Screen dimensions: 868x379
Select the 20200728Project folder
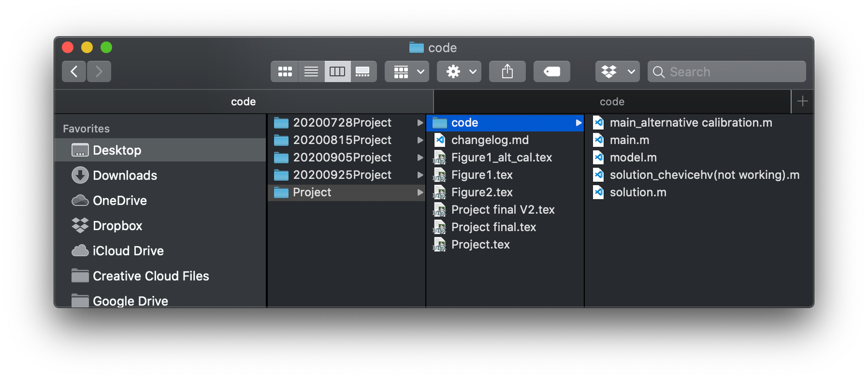pyautogui.click(x=347, y=123)
